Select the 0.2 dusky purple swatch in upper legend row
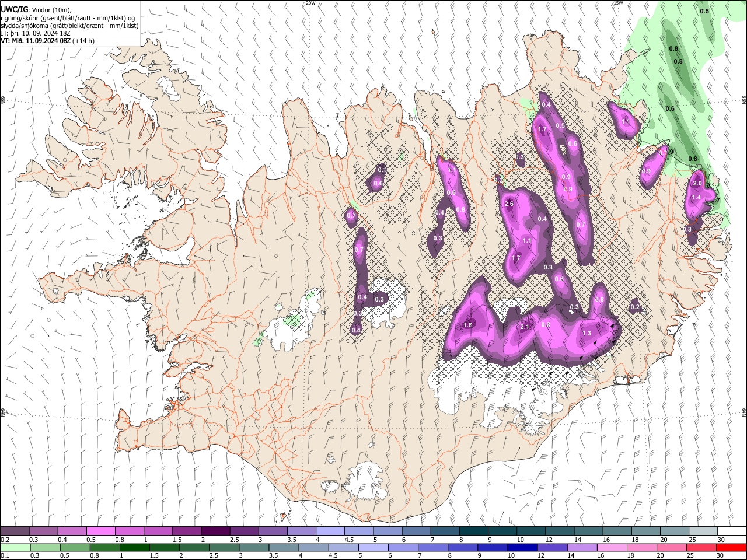Image resolution: width=747 pixels, height=560 pixels. click(x=15, y=531)
